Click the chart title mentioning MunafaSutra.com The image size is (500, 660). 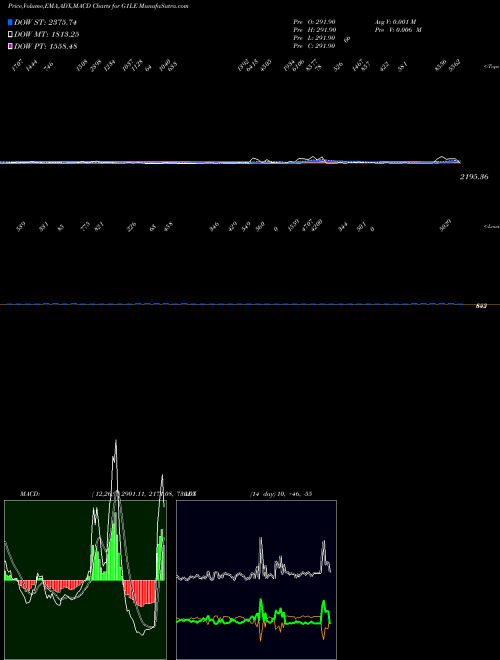pyautogui.click(x=98, y=6)
